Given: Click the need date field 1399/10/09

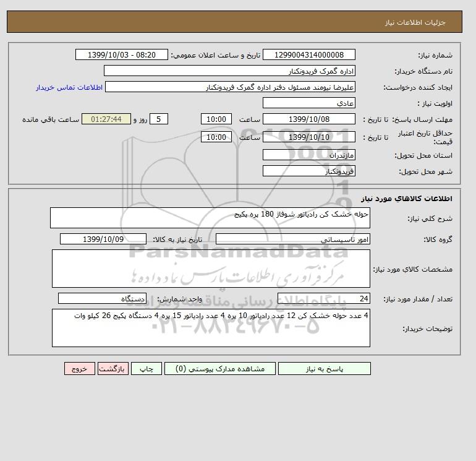Looking at the screenshot, I should click(x=103, y=239).
